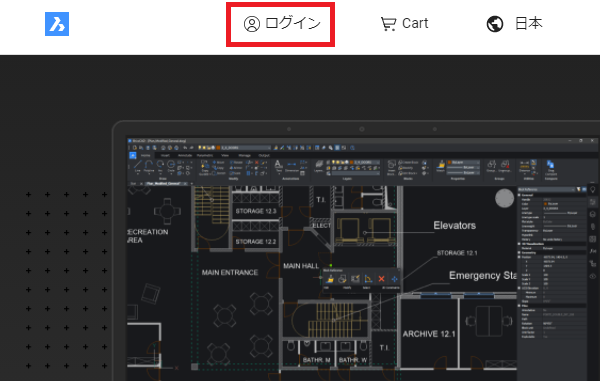
Task: Collapse the General section in properties panel
Action: (x=519, y=195)
